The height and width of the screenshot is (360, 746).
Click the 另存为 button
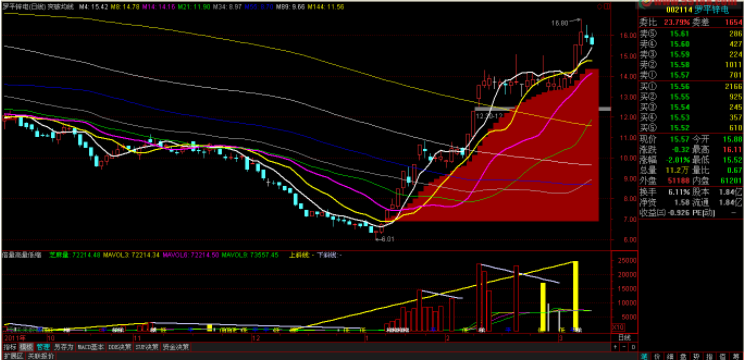[x=64, y=347]
